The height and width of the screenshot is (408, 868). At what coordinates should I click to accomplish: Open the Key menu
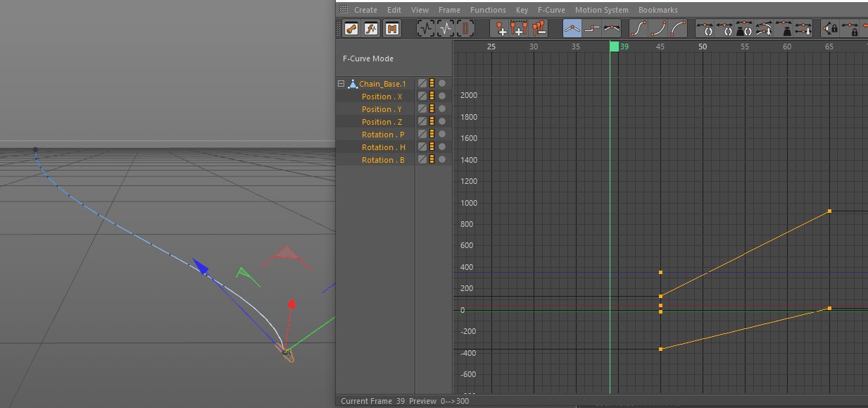point(522,10)
